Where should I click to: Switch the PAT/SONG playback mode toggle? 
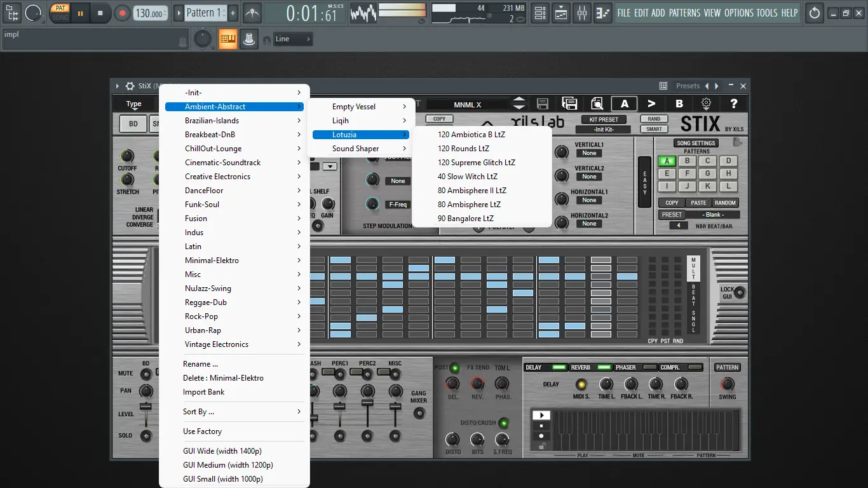click(x=60, y=13)
